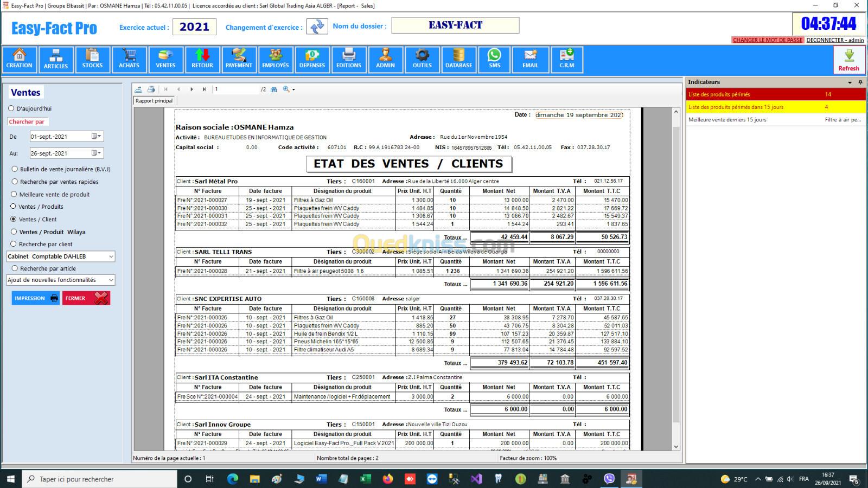Click the report vertical scrollbar

(x=675, y=271)
